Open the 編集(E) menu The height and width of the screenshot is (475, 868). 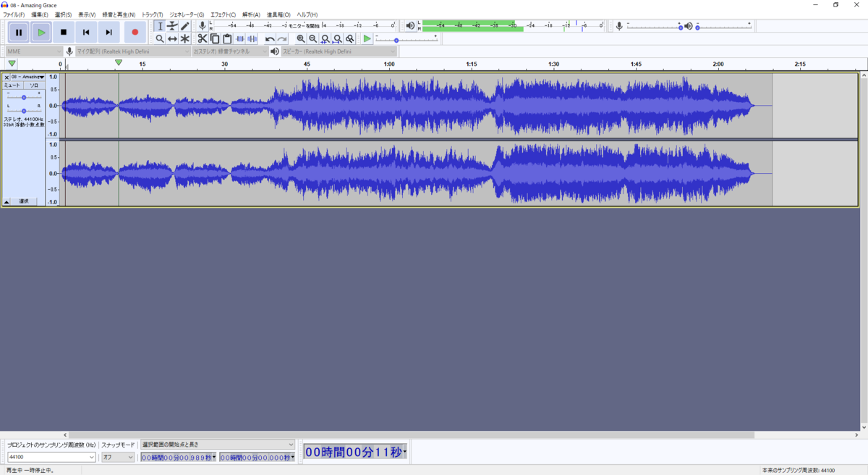click(x=40, y=14)
